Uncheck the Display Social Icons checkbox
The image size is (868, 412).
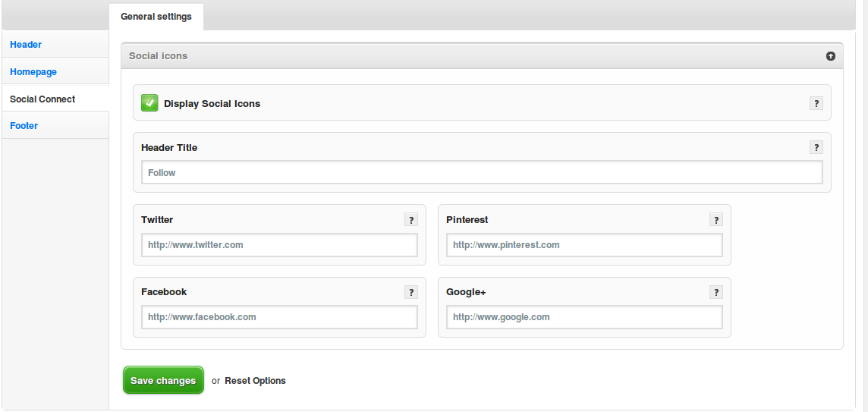tap(149, 103)
